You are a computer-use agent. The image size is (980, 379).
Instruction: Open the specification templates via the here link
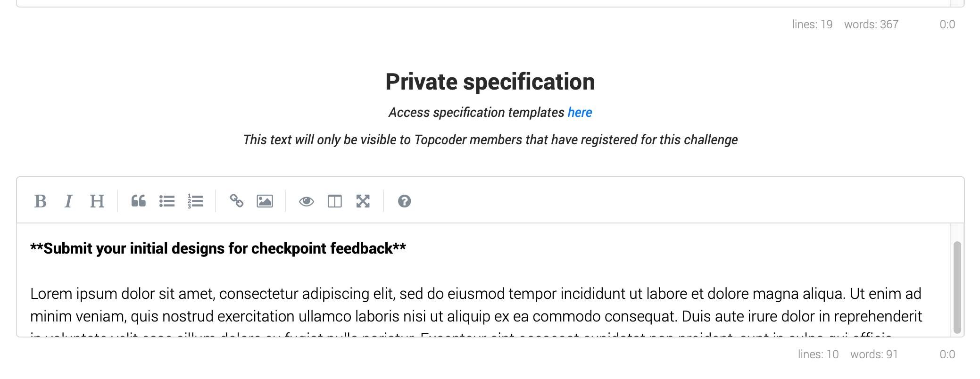[580, 112]
